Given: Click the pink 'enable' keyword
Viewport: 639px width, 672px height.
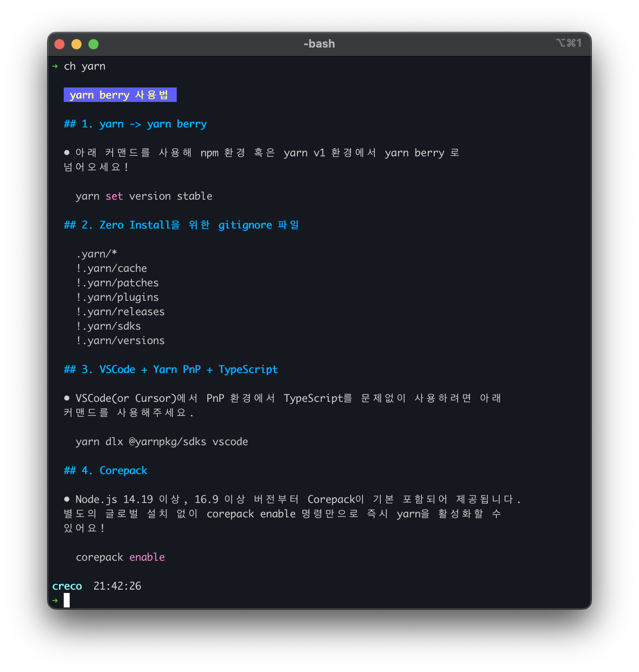Looking at the screenshot, I should tap(147, 557).
